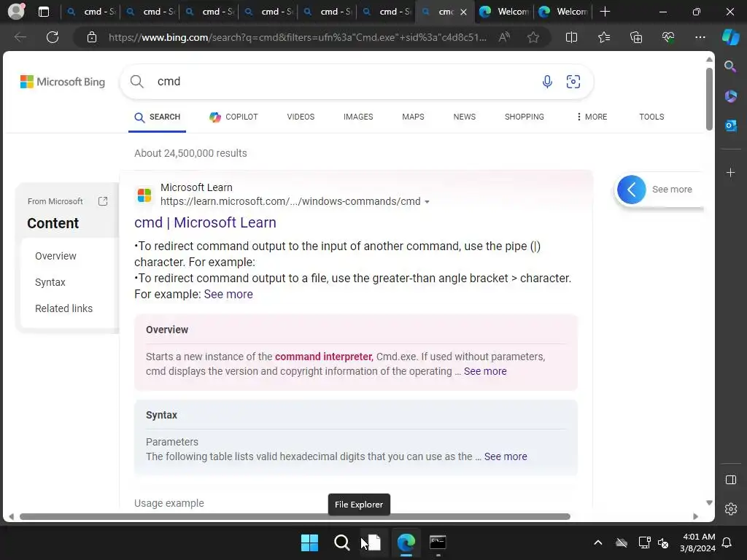Image resolution: width=747 pixels, height=560 pixels.
Task: Open Read aloud icon in address bar
Action: tap(504, 37)
